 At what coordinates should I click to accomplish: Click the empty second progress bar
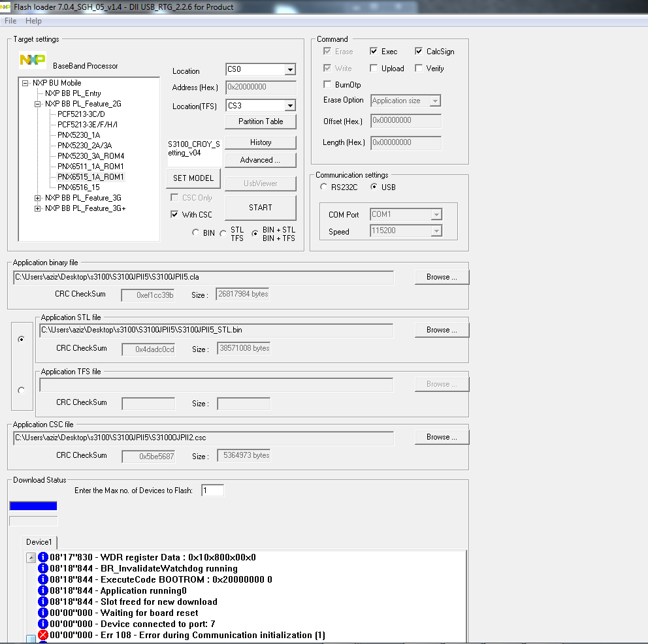(33, 521)
